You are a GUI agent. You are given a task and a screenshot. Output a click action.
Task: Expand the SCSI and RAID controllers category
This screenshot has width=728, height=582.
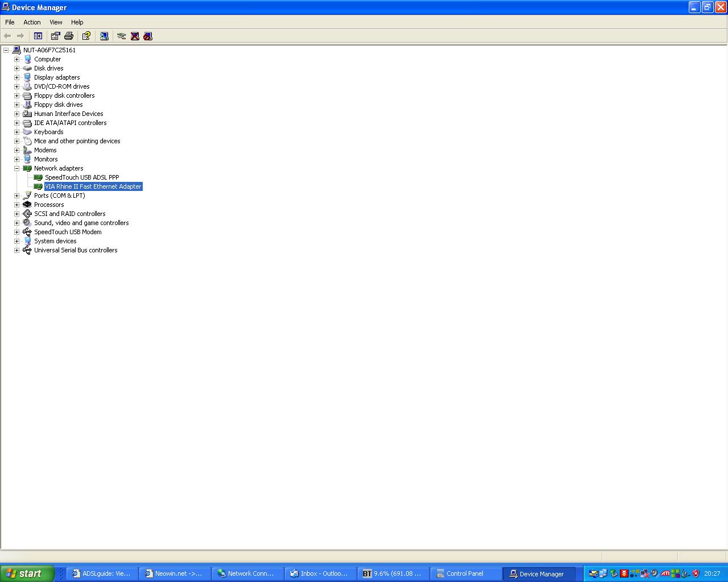coord(16,214)
